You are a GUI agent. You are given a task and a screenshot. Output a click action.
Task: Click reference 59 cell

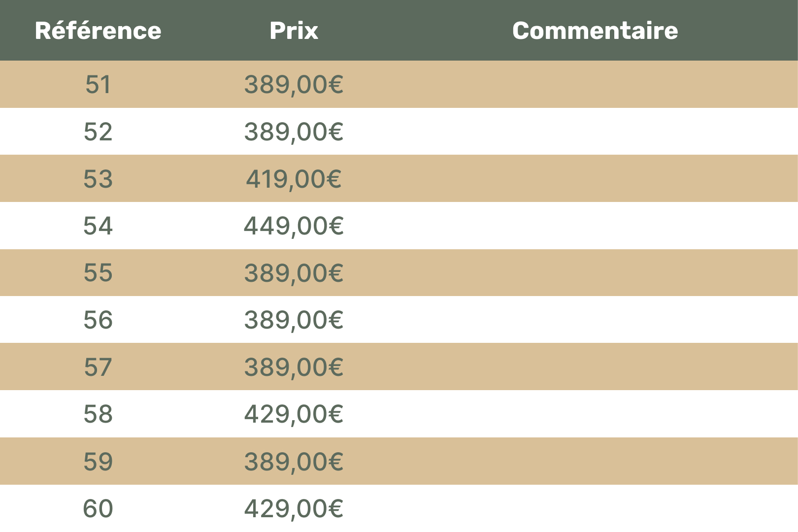click(98, 462)
